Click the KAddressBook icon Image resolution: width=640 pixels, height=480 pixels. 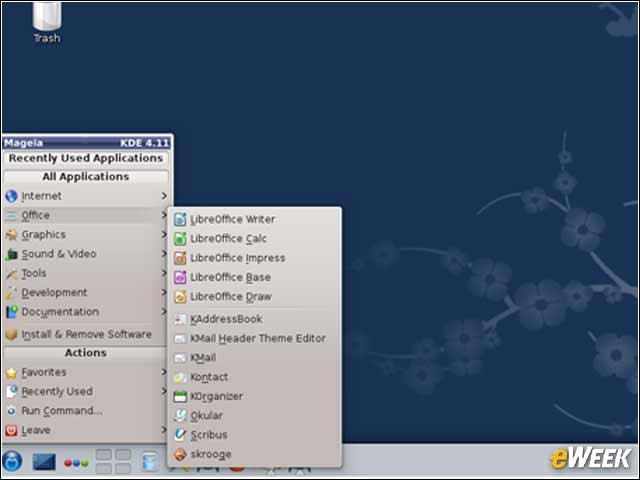pyautogui.click(x=180, y=319)
